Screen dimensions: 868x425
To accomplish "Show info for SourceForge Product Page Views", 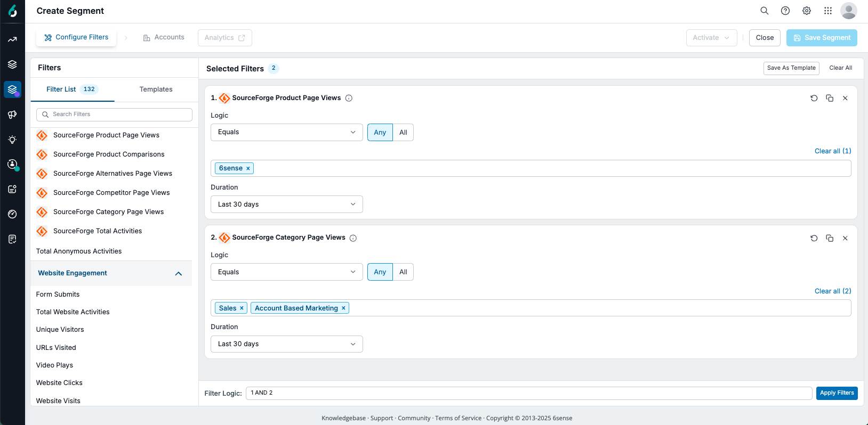I will point(349,98).
